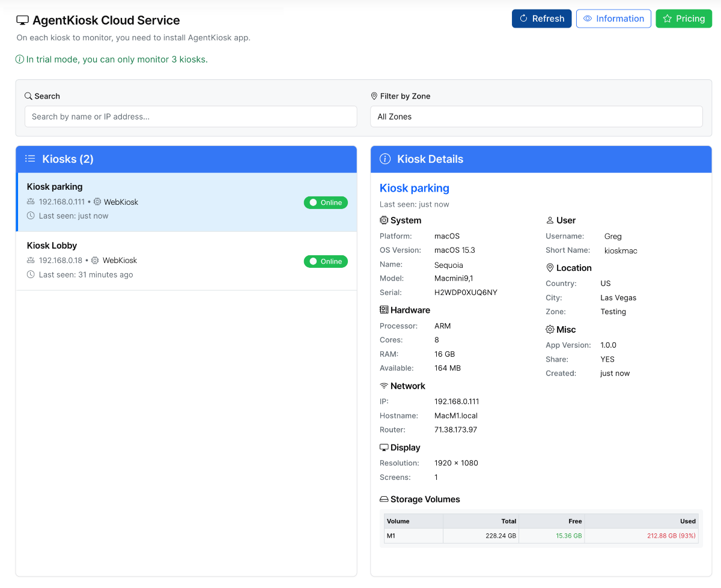Click the pin icon next to Location heading
Image resolution: width=721 pixels, height=588 pixels.
click(550, 268)
